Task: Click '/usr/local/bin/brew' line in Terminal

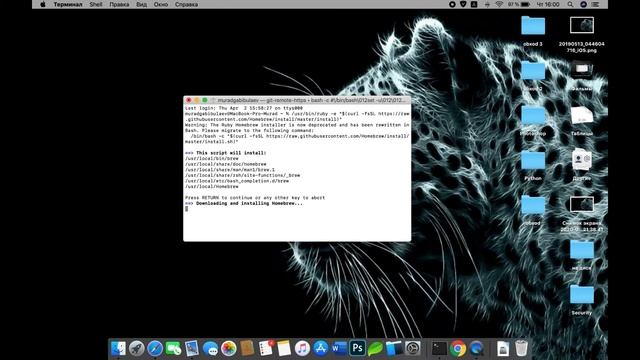Action: tap(211, 158)
